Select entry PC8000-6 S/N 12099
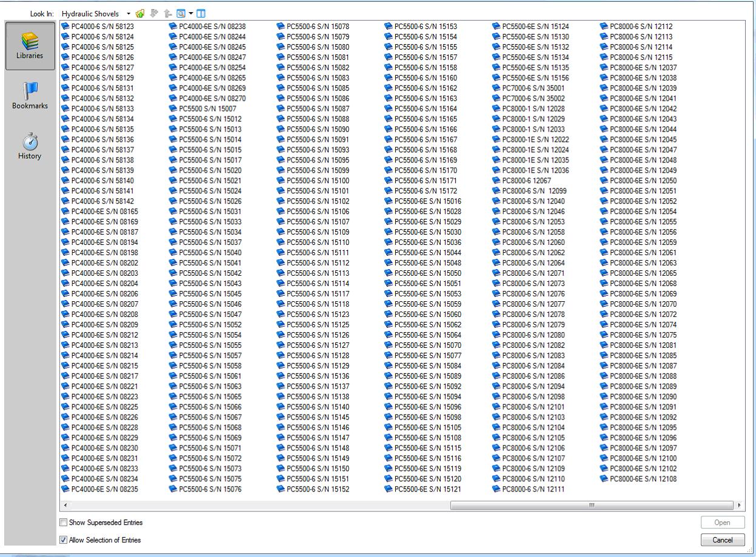The height and width of the screenshot is (557, 756). pos(534,191)
